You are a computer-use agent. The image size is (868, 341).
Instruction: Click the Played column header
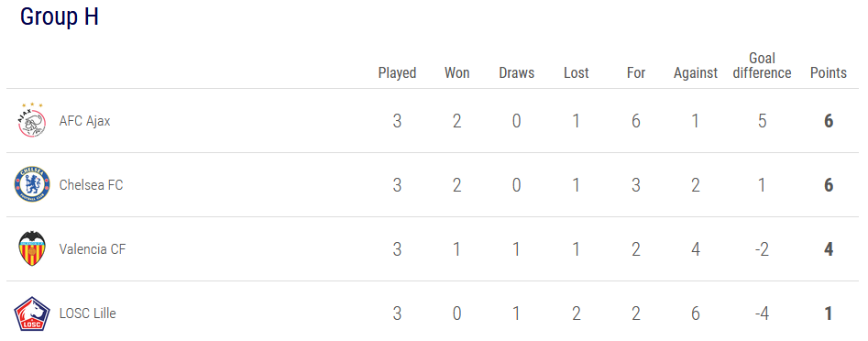397,73
